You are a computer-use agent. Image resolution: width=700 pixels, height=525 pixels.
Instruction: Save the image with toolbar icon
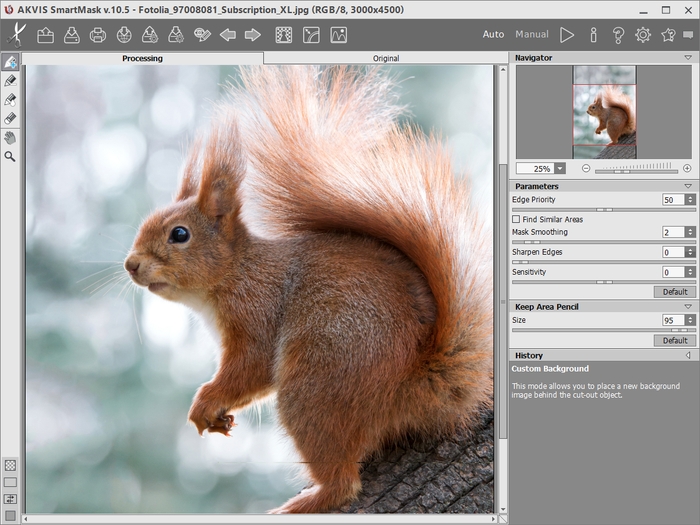(71, 35)
